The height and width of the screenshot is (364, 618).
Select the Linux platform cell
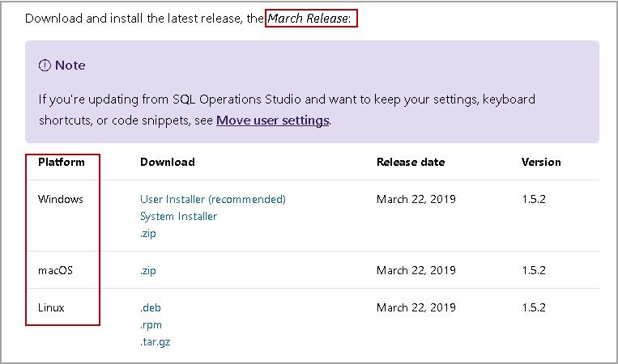[51, 307]
